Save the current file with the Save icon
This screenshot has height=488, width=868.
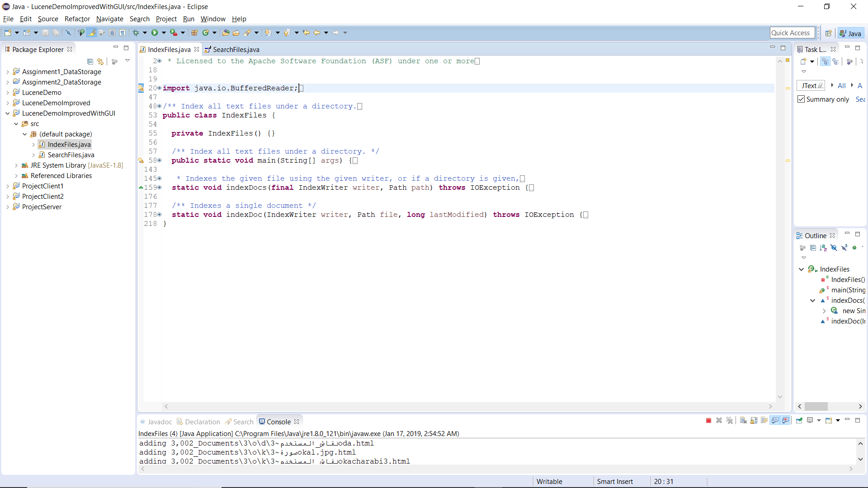45,33
